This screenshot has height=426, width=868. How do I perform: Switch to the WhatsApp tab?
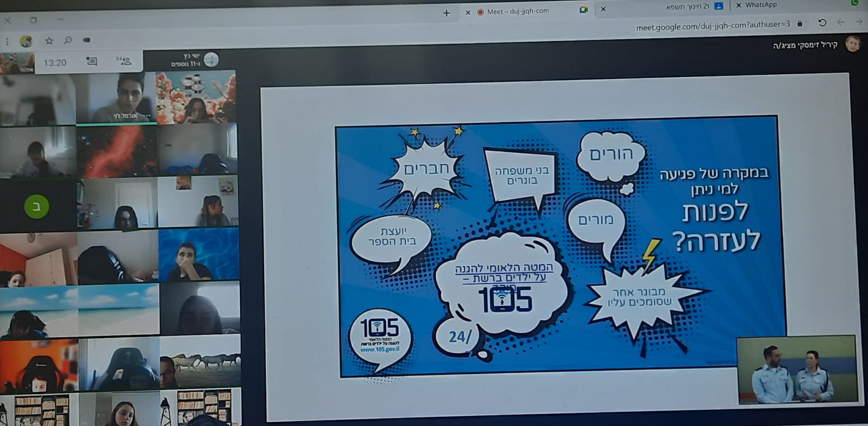(x=797, y=5)
